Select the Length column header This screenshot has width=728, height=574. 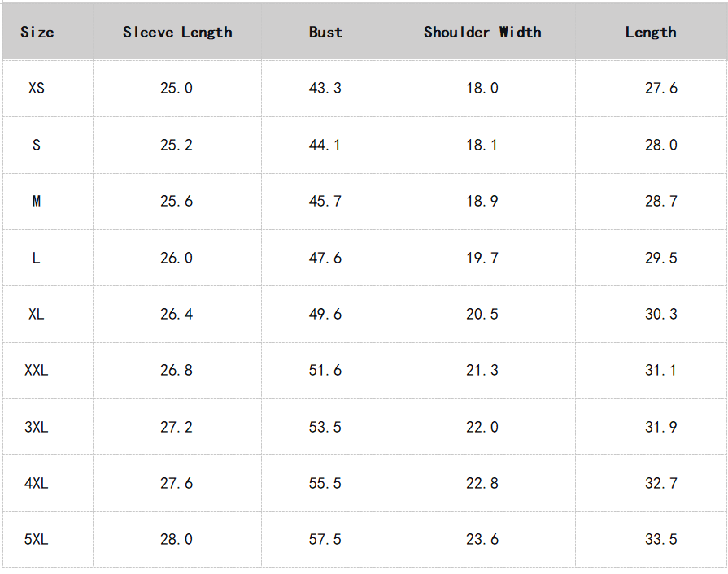[x=651, y=33]
